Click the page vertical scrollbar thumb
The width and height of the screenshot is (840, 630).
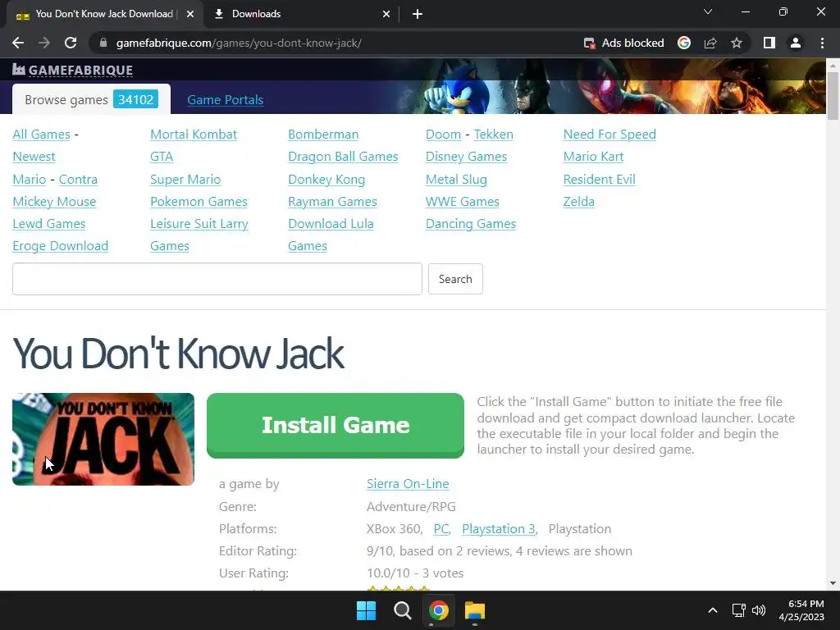coord(833,95)
